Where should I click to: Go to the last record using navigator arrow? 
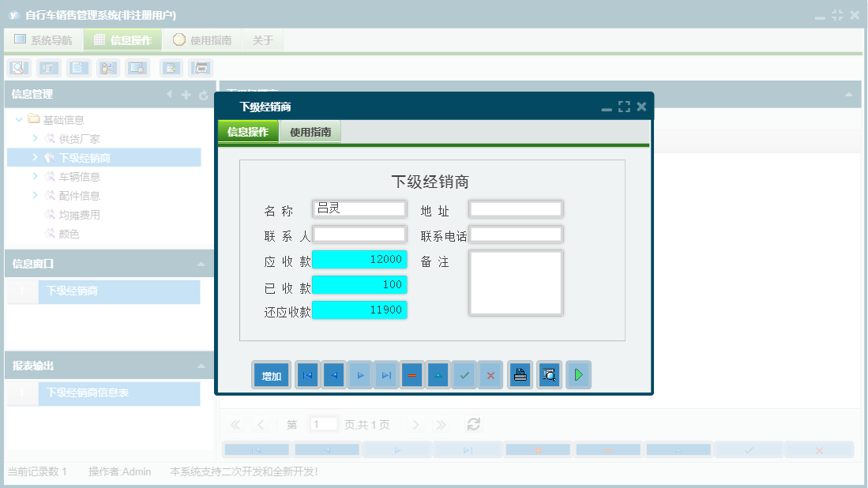[x=385, y=374]
